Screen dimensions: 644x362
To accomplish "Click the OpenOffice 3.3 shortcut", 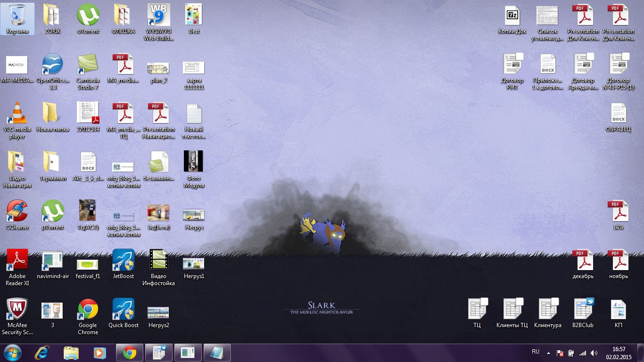I will [x=53, y=72].
